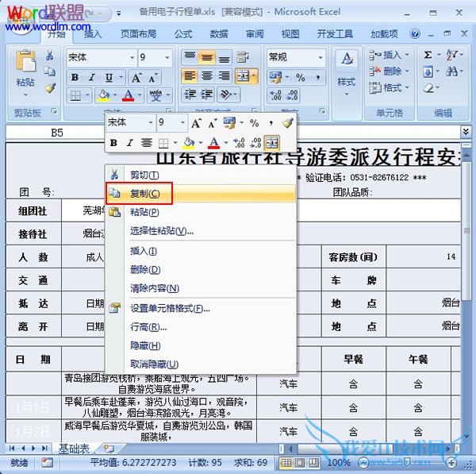Increase font size in ribbon

[136, 78]
